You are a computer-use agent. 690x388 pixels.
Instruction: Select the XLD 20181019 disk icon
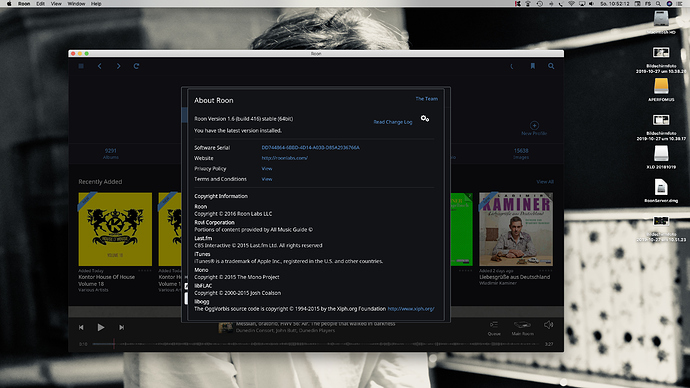[661, 154]
